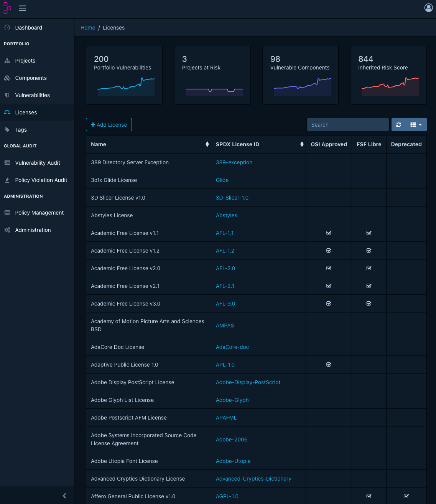The height and width of the screenshot is (504, 436).
Task: Open the user profile avatar menu
Action: pos(429,8)
